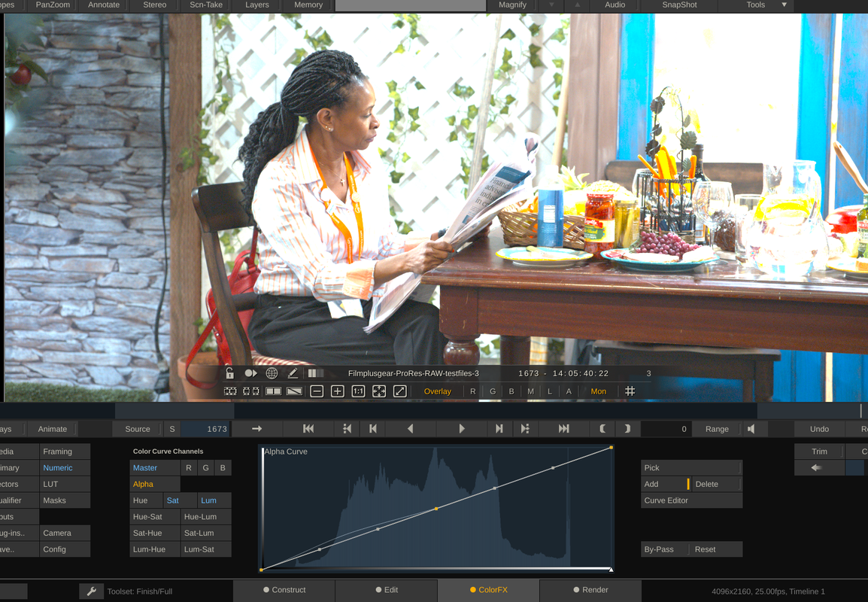Open the Curve Editor

tap(691, 500)
